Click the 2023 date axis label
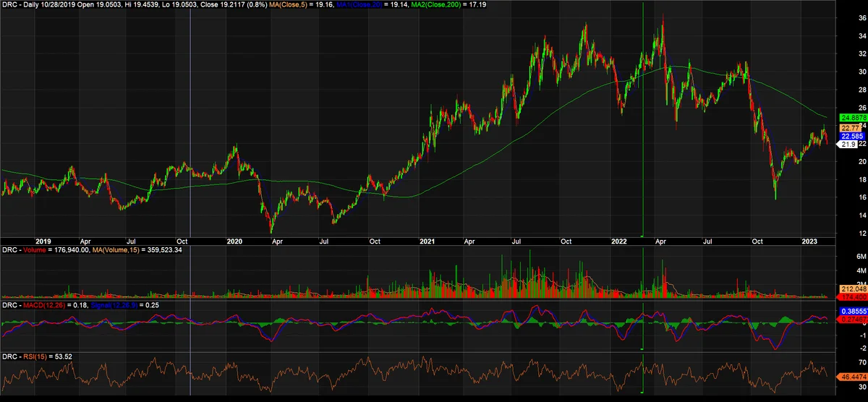868x402 pixels. (810, 241)
